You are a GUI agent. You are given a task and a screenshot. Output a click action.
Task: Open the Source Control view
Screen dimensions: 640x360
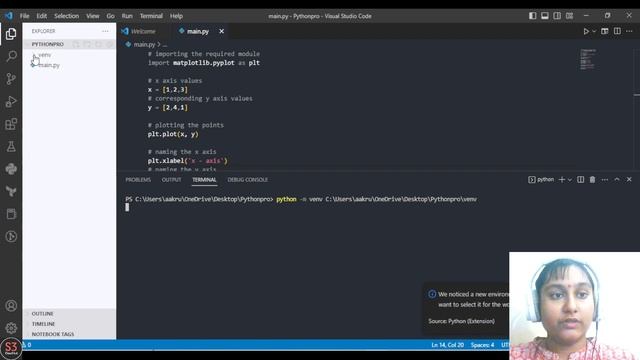click(11, 78)
